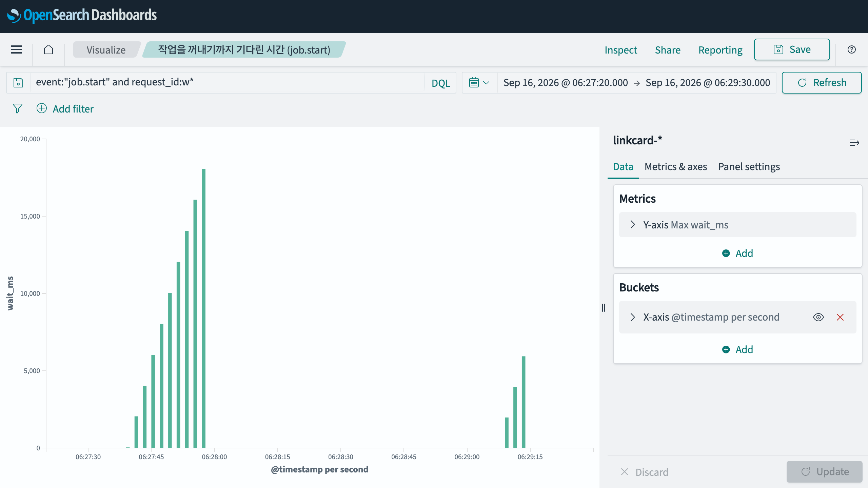Go to Visualize breadcrumb
This screenshot has height=488, width=868.
(106, 50)
